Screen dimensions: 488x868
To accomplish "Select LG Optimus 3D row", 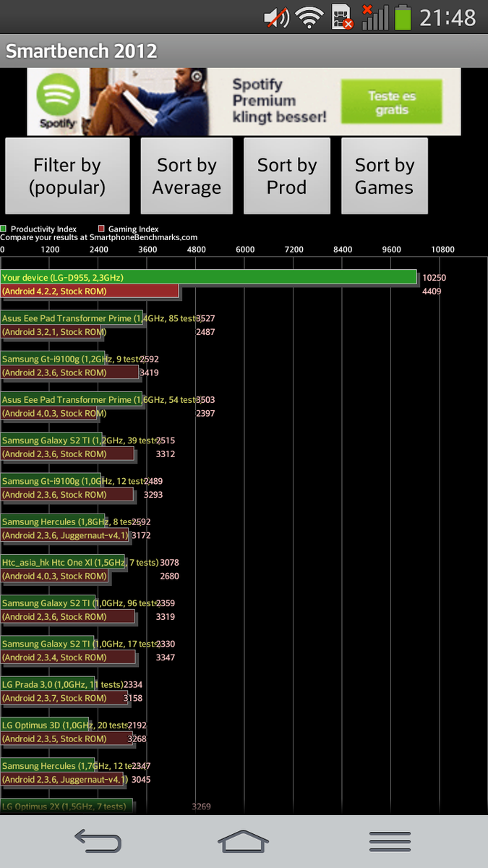I will click(74, 731).
